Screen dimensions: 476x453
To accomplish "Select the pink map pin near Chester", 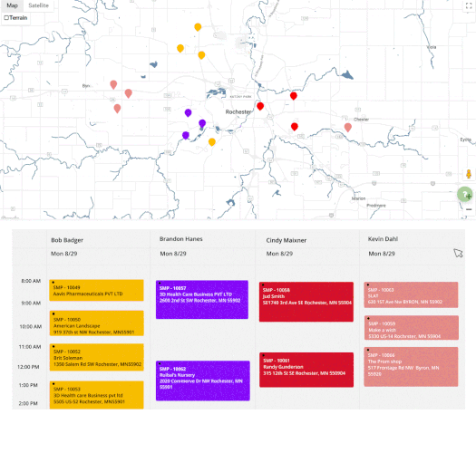I will [348, 128].
